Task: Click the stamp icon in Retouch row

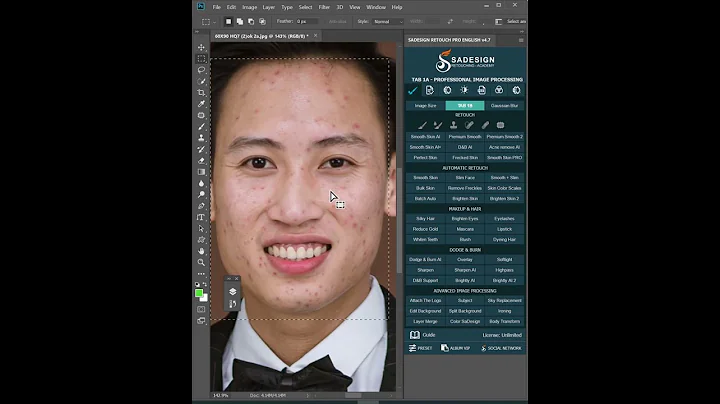Action: (453, 125)
